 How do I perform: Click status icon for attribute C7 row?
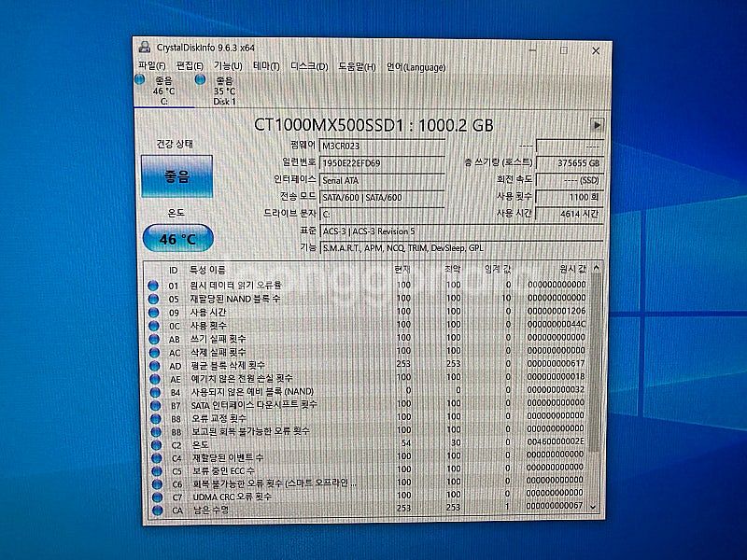point(157,497)
